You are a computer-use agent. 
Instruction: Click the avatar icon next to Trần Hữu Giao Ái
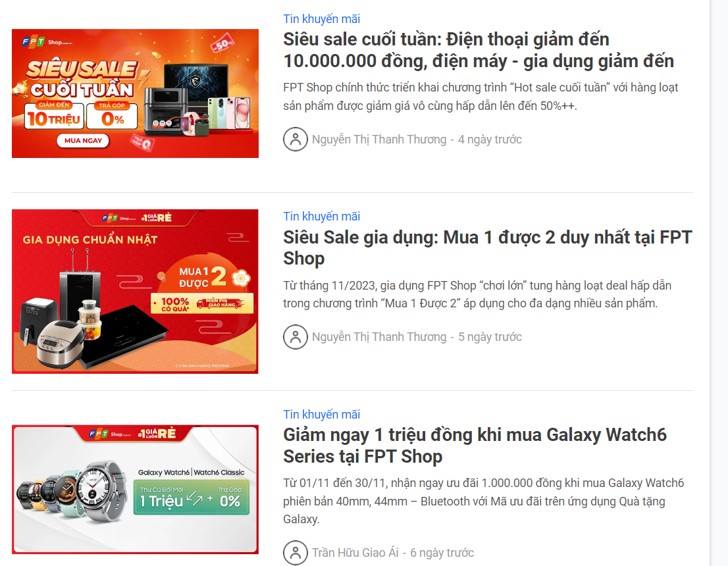296,553
